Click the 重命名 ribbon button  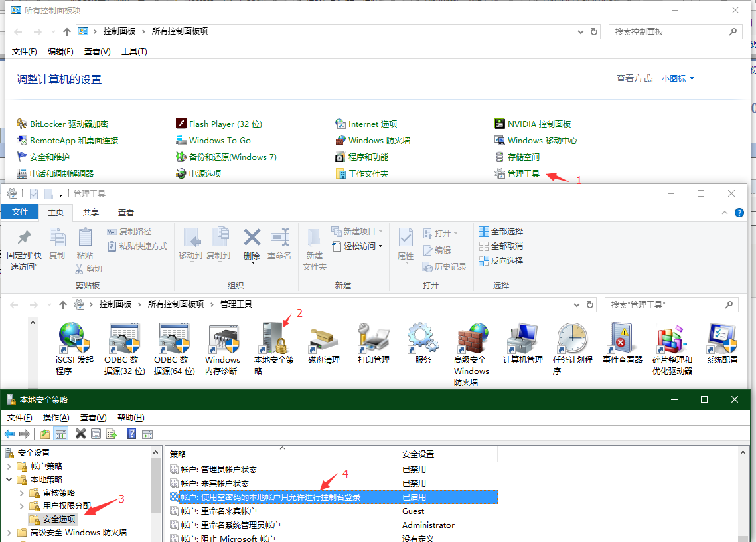279,244
